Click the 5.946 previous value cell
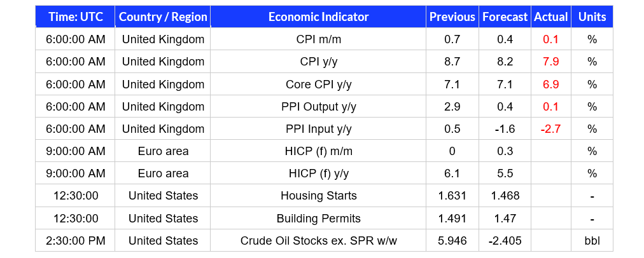 452,240
